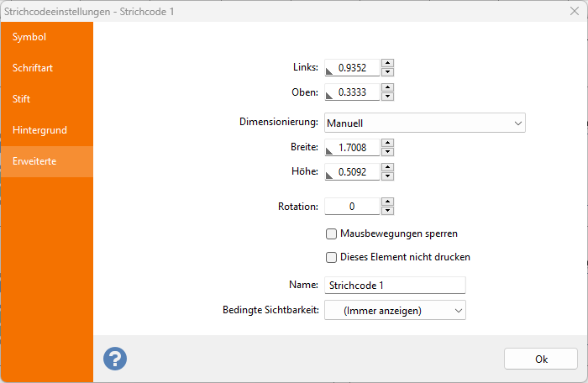Increase the Höhe value with up arrow

tap(387, 167)
